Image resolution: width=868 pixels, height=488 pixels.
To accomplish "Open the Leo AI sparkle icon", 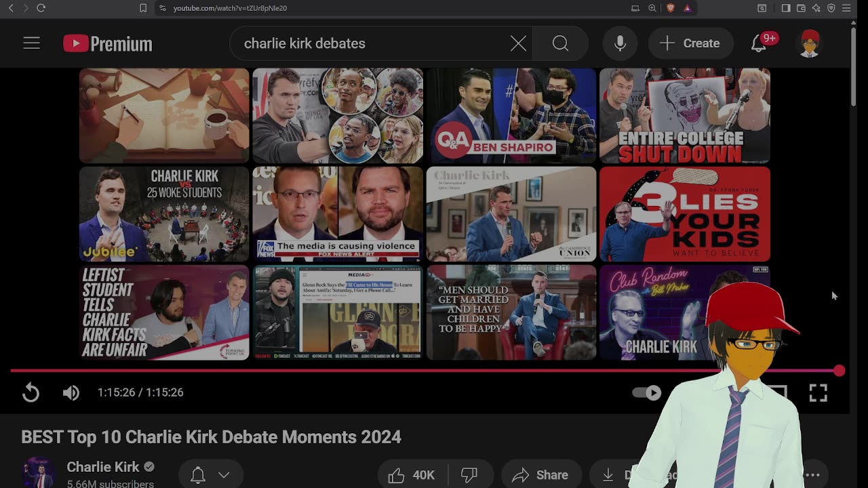I will [x=816, y=8].
